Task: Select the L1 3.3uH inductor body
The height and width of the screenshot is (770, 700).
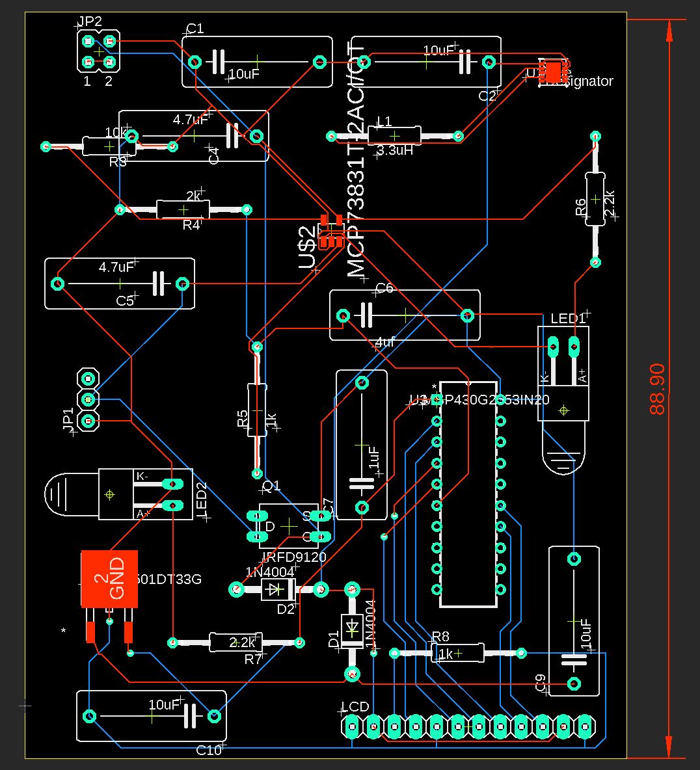Action: pos(394,135)
